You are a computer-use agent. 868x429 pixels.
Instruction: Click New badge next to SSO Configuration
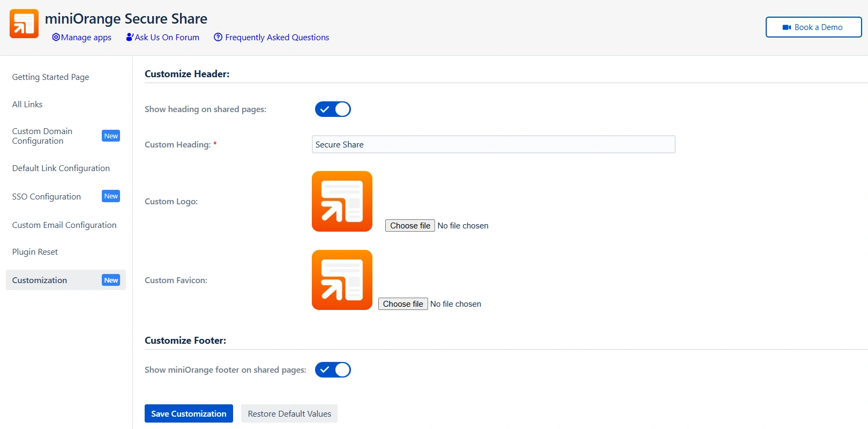(111, 196)
